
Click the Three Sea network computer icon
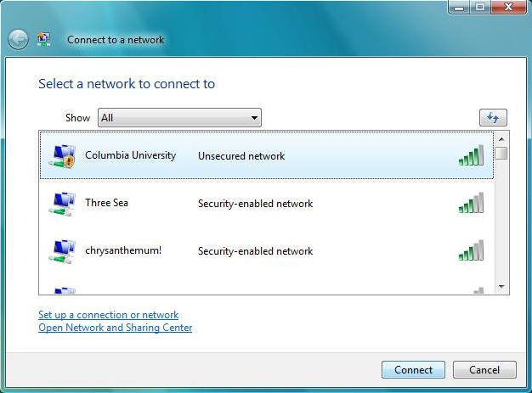[x=62, y=204]
